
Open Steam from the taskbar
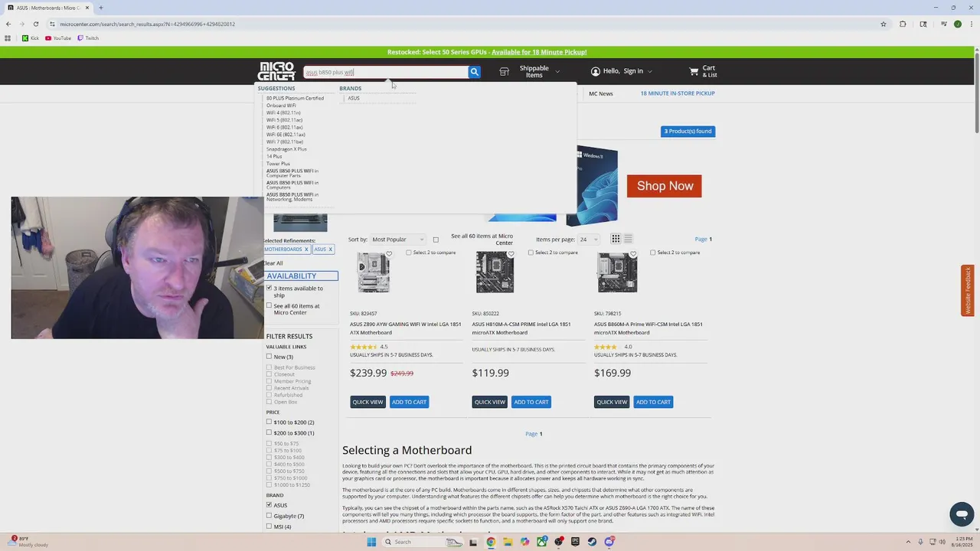pyautogui.click(x=592, y=542)
